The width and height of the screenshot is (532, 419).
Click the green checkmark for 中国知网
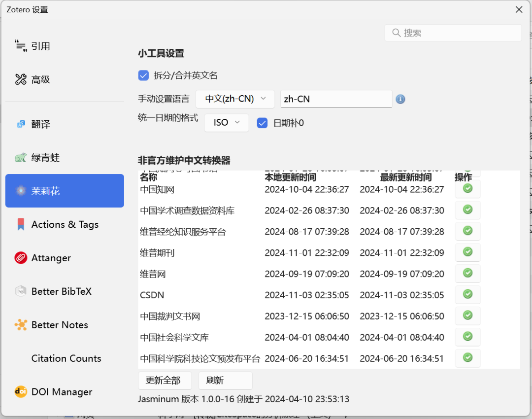pos(467,189)
